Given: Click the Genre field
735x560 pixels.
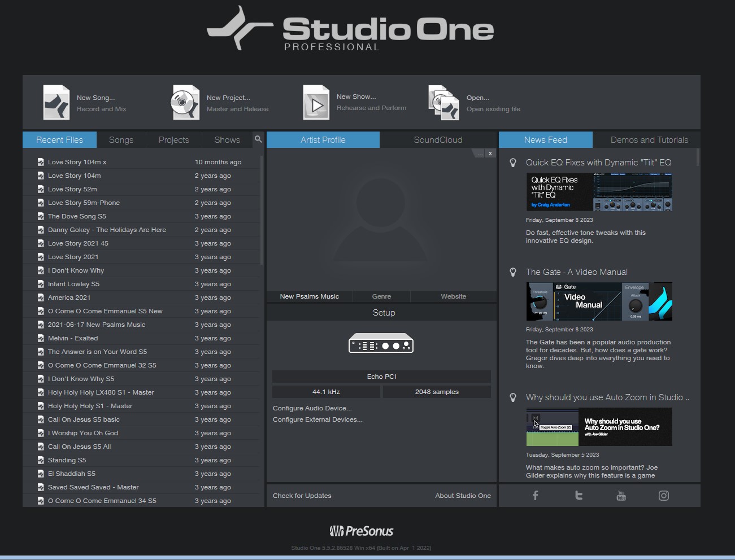Looking at the screenshot, I should tap(381, 296).
